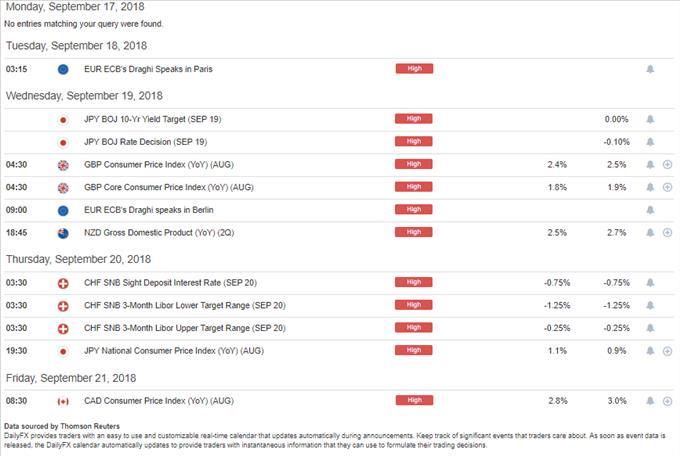Click the EUR flag icon for Draghi Paris speech
The image size is (680, 456).
[63, 69]
